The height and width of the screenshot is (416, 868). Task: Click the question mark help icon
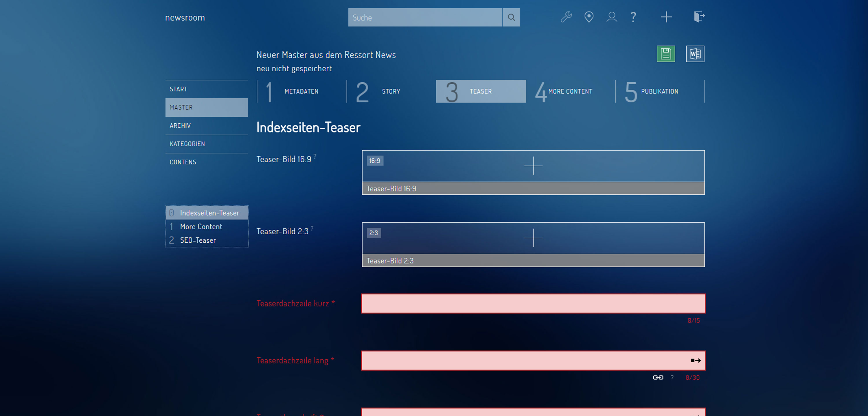(633, 17)
